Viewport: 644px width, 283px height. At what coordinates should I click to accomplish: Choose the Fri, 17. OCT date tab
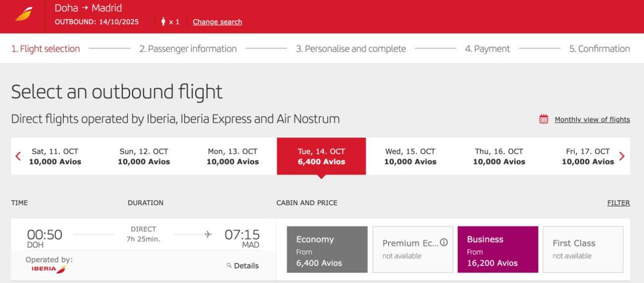pos(588,156)
